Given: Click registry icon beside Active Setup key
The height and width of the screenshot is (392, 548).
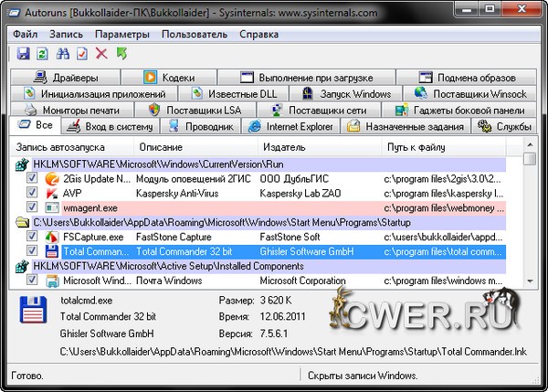Looking at the screenshot, I should coord(22,266).
